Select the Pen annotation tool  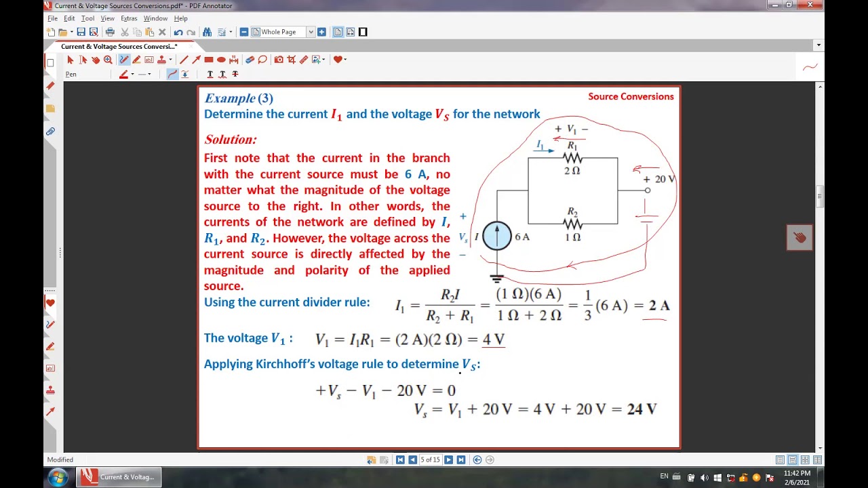click(x=124, y=60)
